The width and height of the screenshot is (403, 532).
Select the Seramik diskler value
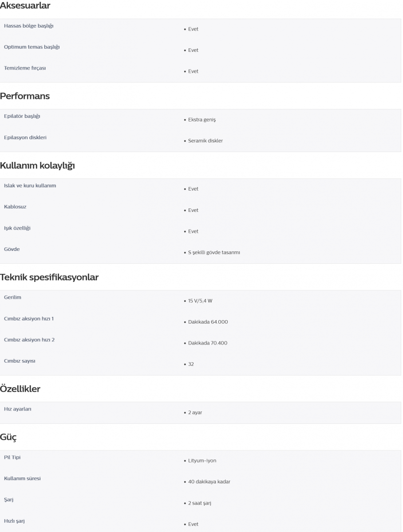point(205,141)
